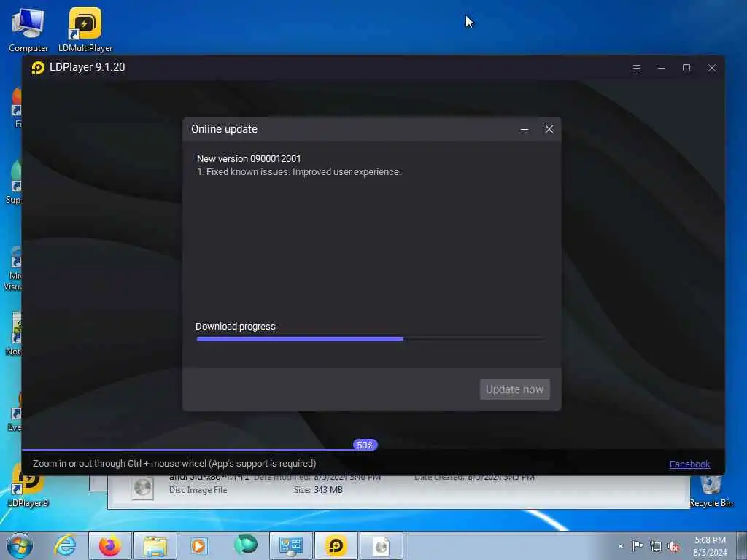Close the Online update dialog
Image resolution: width=747 pixels, height=560 pixels.
pyautogui.click(x=549, y=129)
